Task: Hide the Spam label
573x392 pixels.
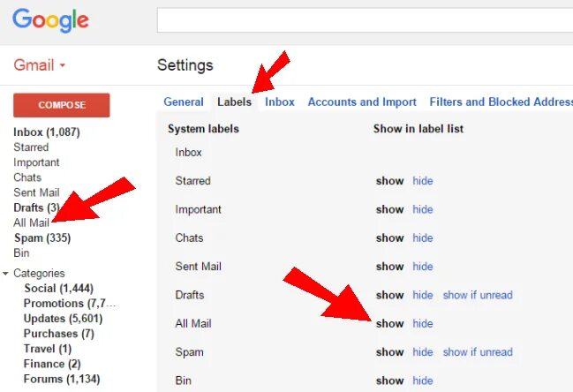Action: click(x=423, y=351)
